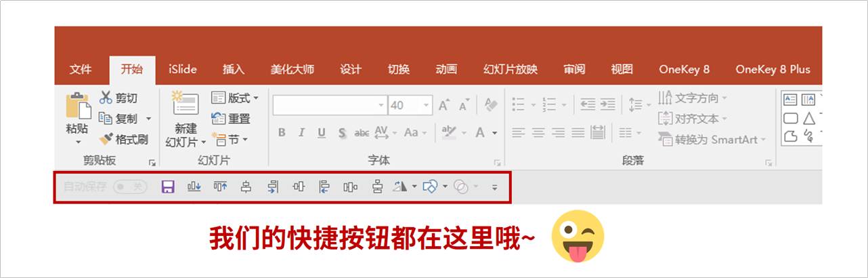Image resolution: width=868 pixels, height=278 pixels.
Task: Select the scribble curve shape
Action: tap(808, 136)
